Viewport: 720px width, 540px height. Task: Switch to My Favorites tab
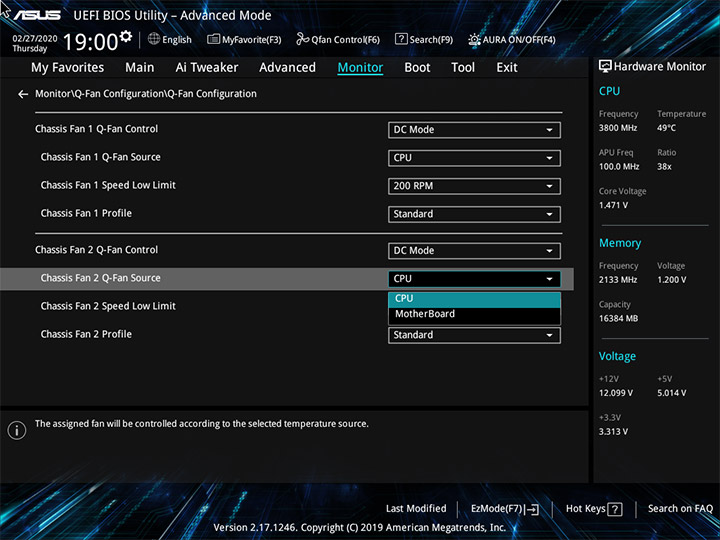(x=68, y=68)
